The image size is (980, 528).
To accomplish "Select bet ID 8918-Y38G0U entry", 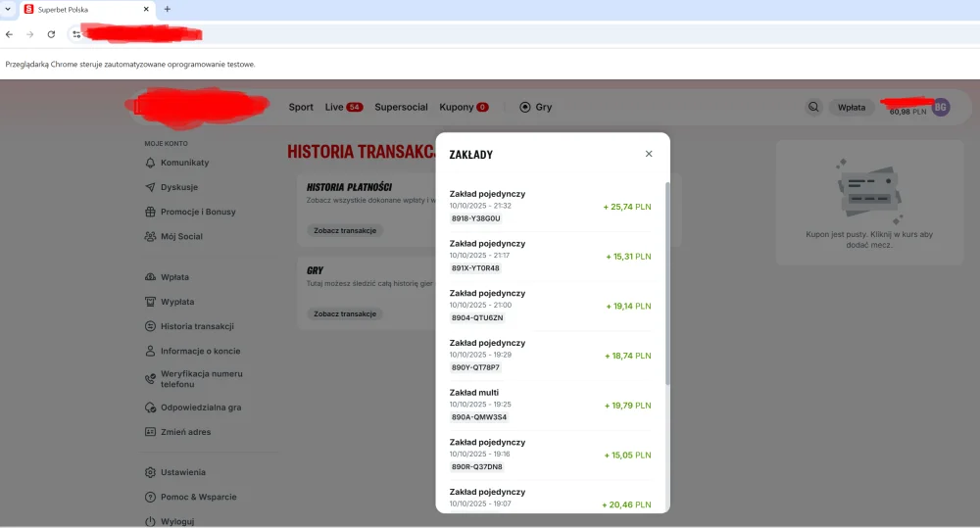I will (476, 218).
